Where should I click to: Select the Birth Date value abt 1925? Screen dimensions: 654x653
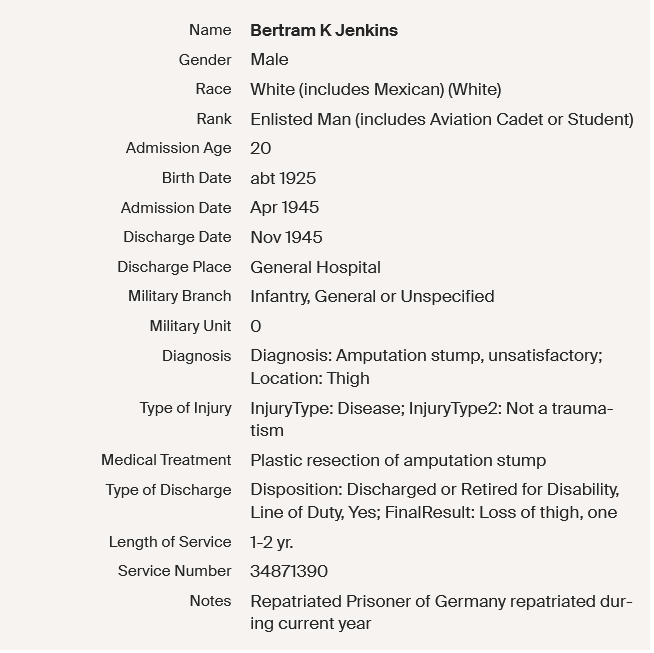click(x=283, y=178)
